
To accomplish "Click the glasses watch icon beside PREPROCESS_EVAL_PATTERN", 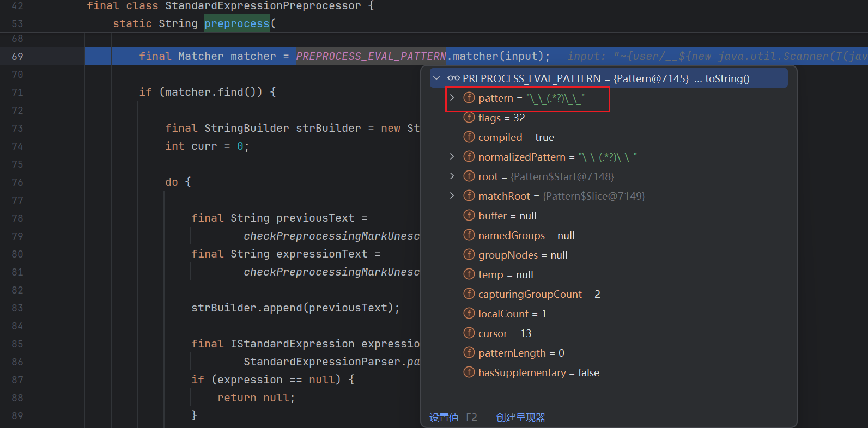I will click(x=453, y=78).
